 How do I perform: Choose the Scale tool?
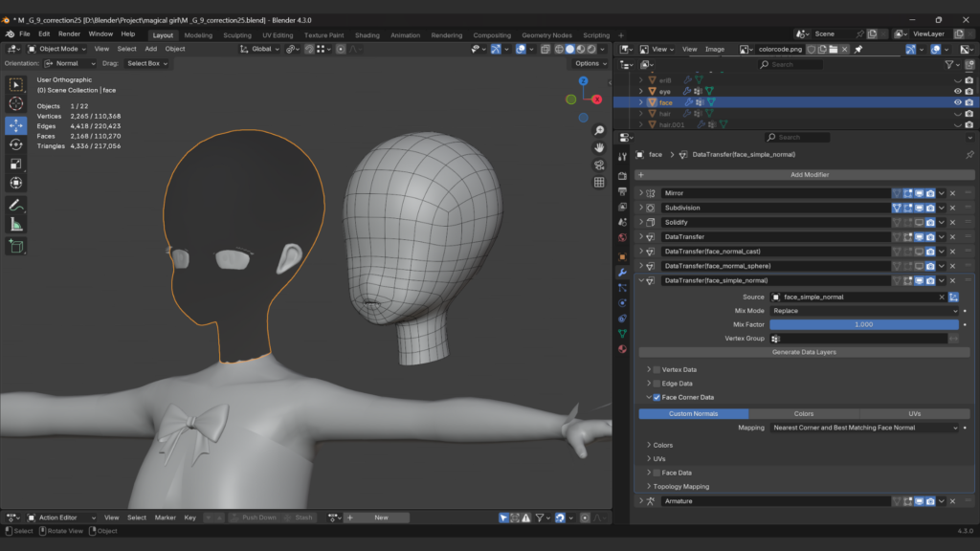pyautogui.click(x=16, y=164)
